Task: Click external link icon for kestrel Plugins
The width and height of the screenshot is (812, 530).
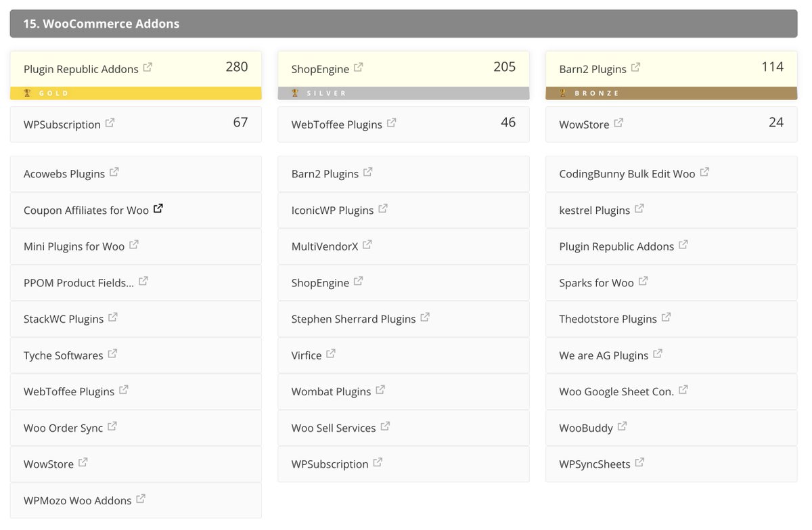Action: 639,209
